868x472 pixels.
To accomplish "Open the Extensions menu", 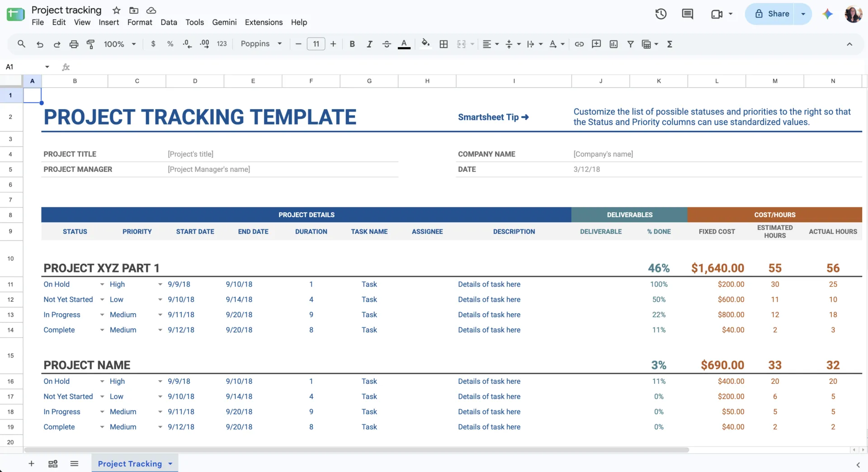I will coord(264,22).
